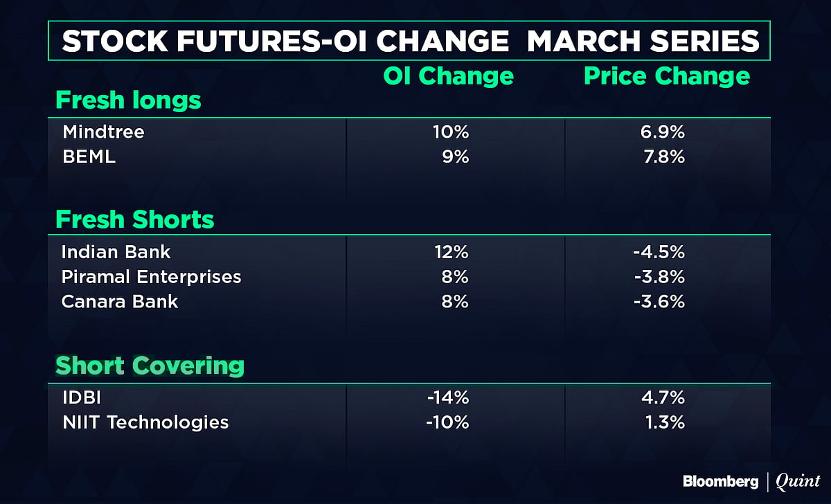831x504 pixels.
Task: Select the Price Change column header
Action: [667, 75]
